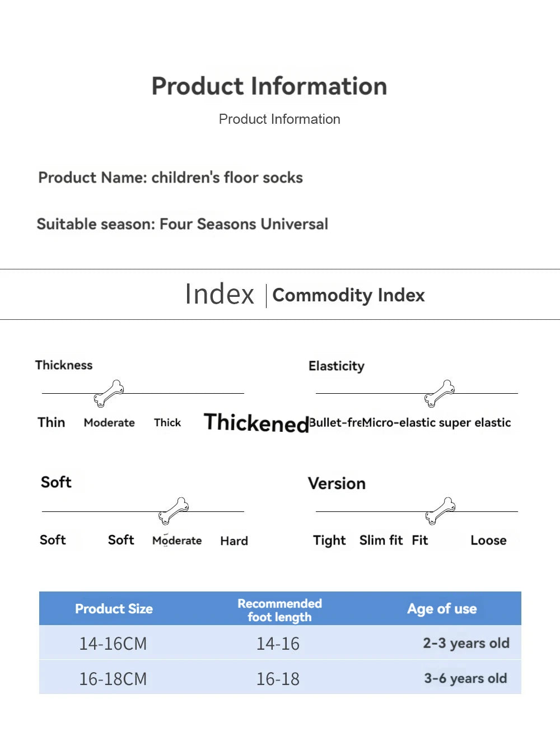Click the "Recommended foot length" header

click(279, 610)
